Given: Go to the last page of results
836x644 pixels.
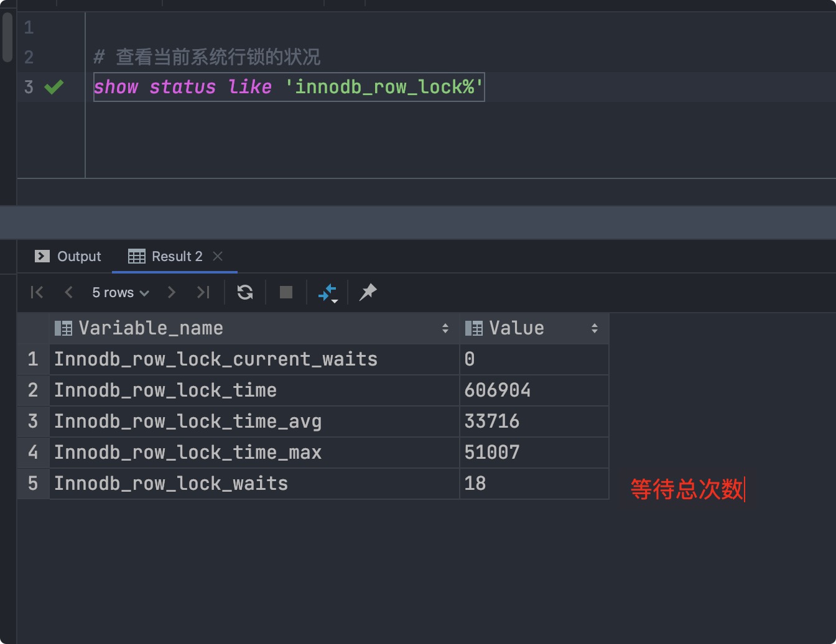Looking at the screenshot, I should coord(203,292).
